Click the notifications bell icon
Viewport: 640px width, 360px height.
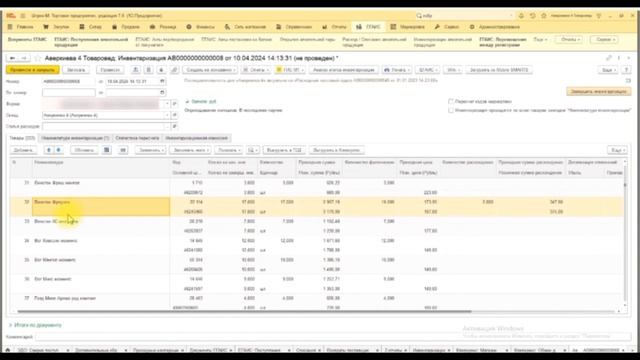pos(521,16)
